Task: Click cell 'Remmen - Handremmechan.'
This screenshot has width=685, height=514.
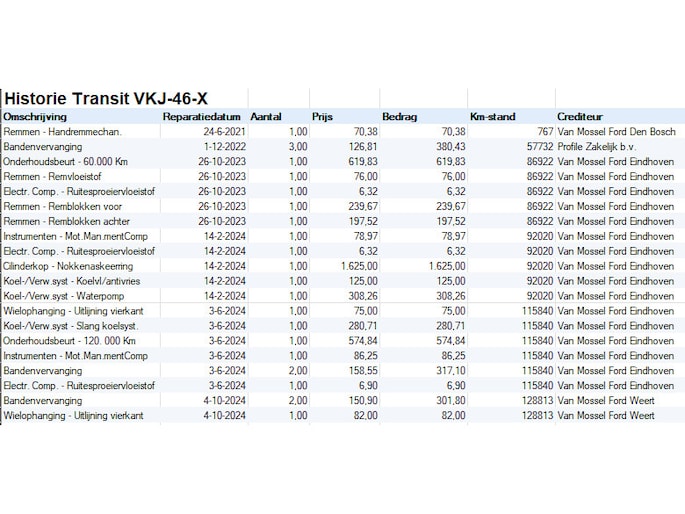Action: coord(62,131)
